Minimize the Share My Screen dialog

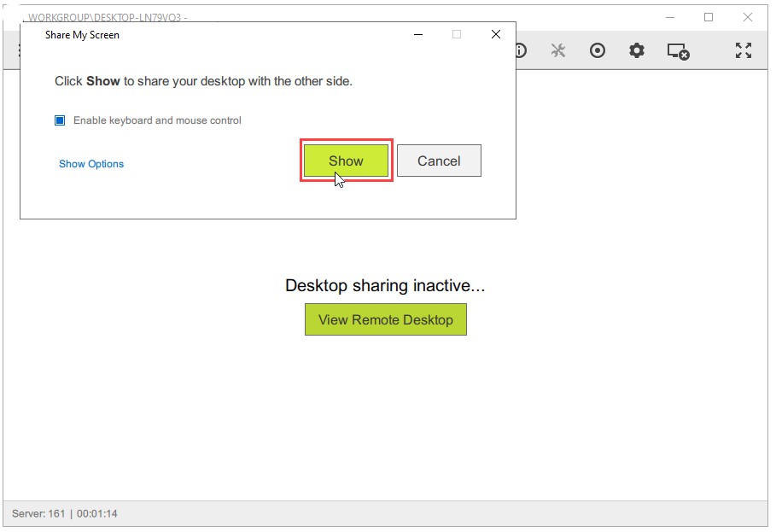pos(417,34)
